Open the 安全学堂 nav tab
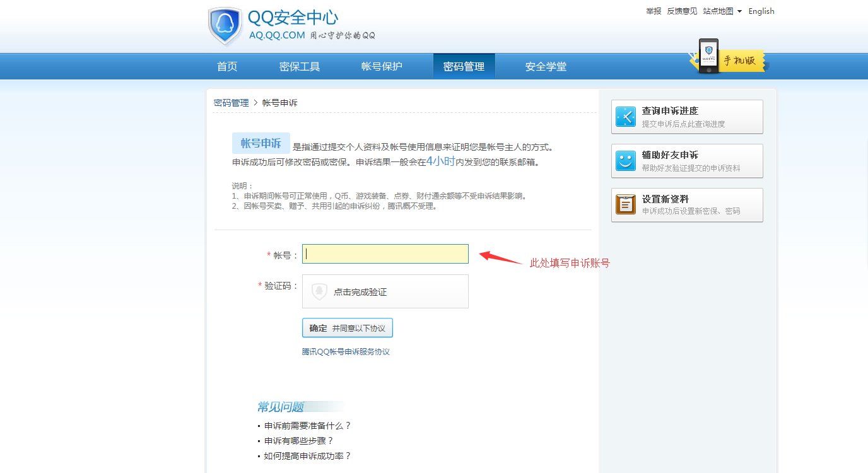This screenshot has width=868, height=473. coord(546,66)
